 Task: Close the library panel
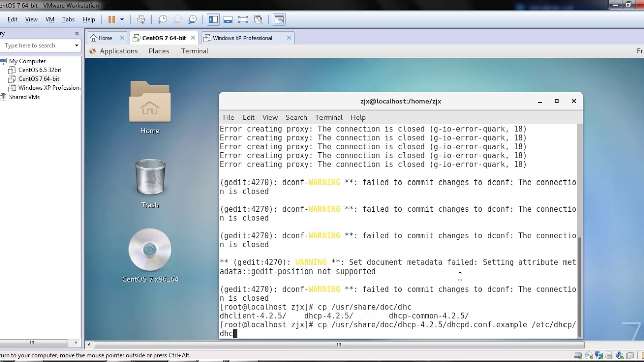[77, 33]
